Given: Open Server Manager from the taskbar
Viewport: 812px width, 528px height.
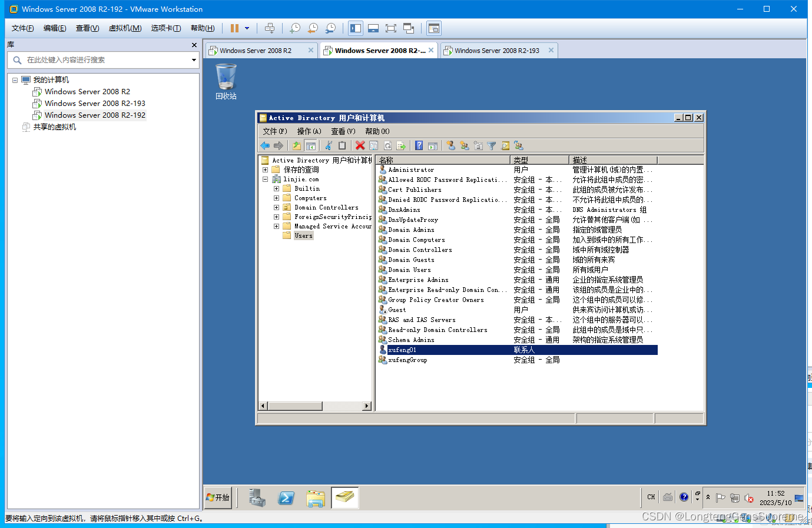Looking at the screenshot, I should pos(257,497).
